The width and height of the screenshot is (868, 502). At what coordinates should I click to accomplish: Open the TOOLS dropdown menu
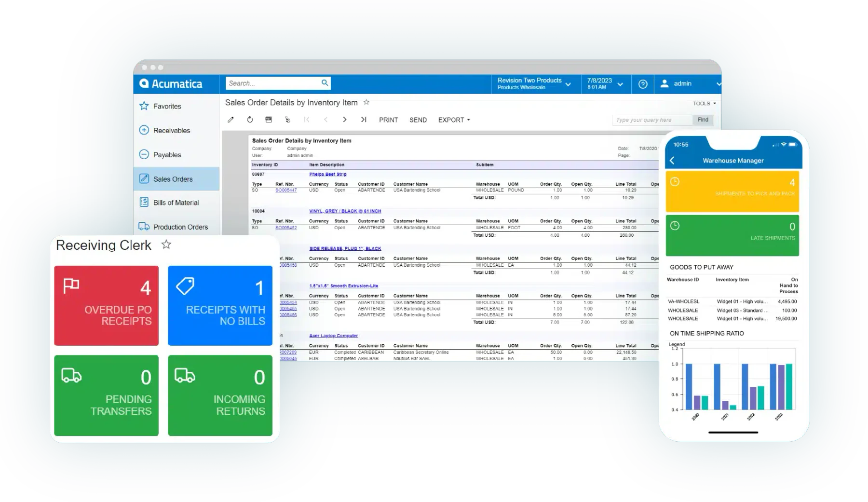705,103
